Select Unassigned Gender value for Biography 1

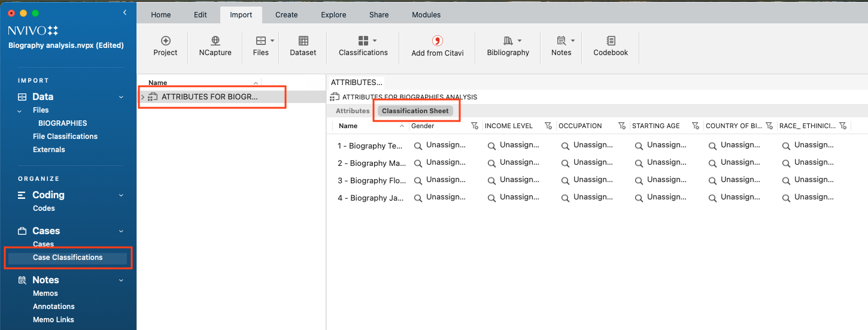(x=445, y=145)
